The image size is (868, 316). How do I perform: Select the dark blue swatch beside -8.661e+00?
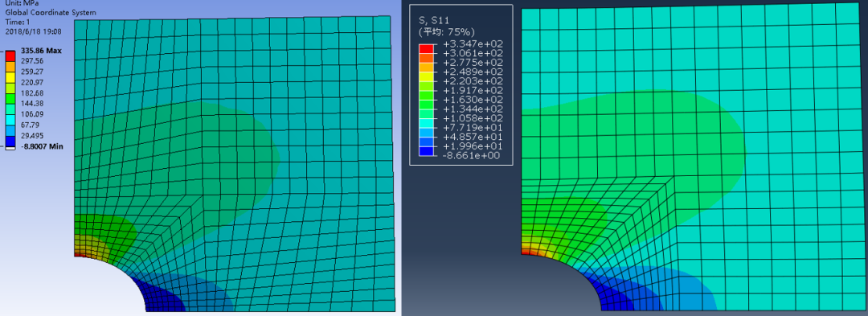(x=426, y=151)
